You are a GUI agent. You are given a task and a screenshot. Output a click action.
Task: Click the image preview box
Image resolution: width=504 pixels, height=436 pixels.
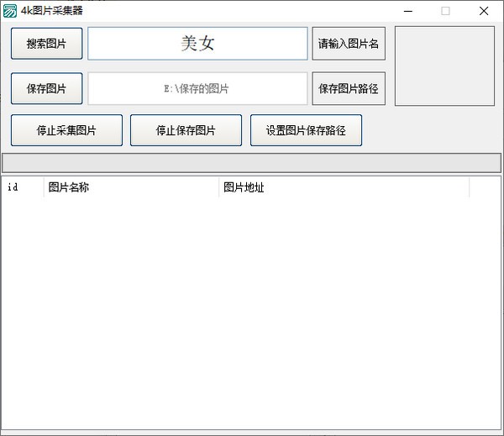point(444,66)
